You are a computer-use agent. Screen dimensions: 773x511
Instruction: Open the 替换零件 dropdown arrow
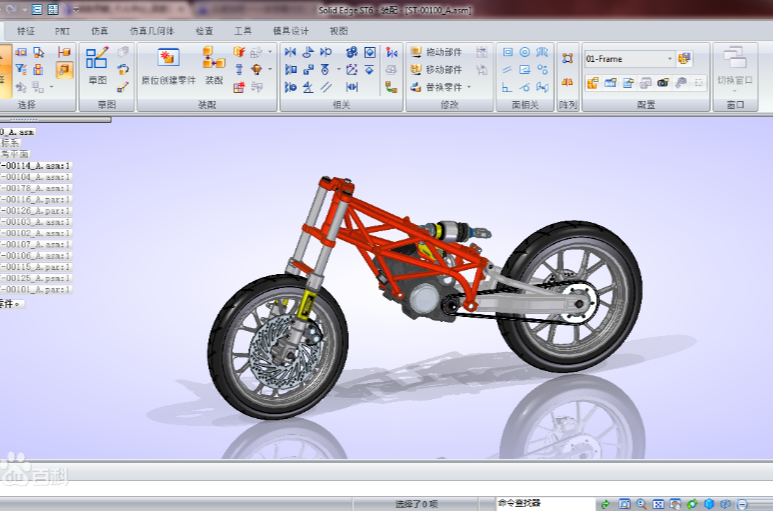click(469, 87)
